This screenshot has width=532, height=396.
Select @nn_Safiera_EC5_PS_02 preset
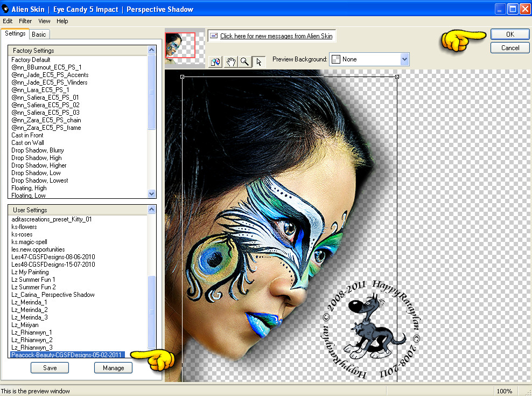(45, 105)
